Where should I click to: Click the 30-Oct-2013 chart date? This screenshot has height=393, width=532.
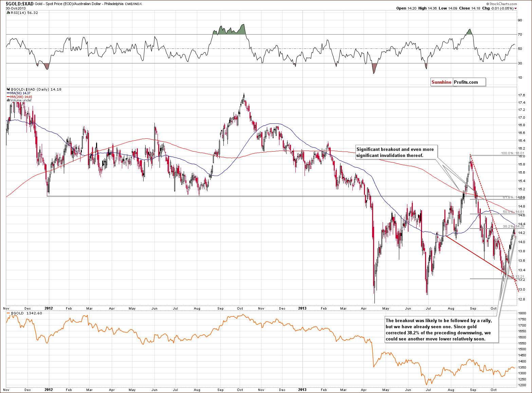click(x=16, y=8)
